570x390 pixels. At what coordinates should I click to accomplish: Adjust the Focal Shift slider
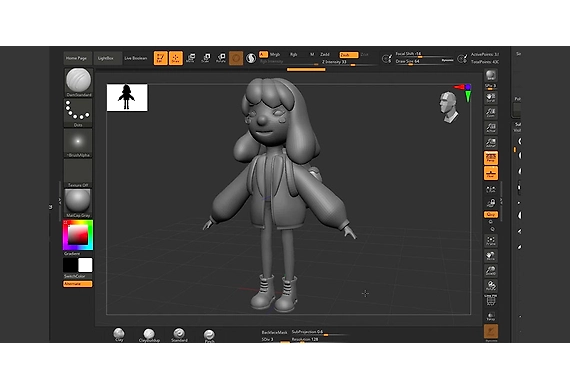coord(424,54)
